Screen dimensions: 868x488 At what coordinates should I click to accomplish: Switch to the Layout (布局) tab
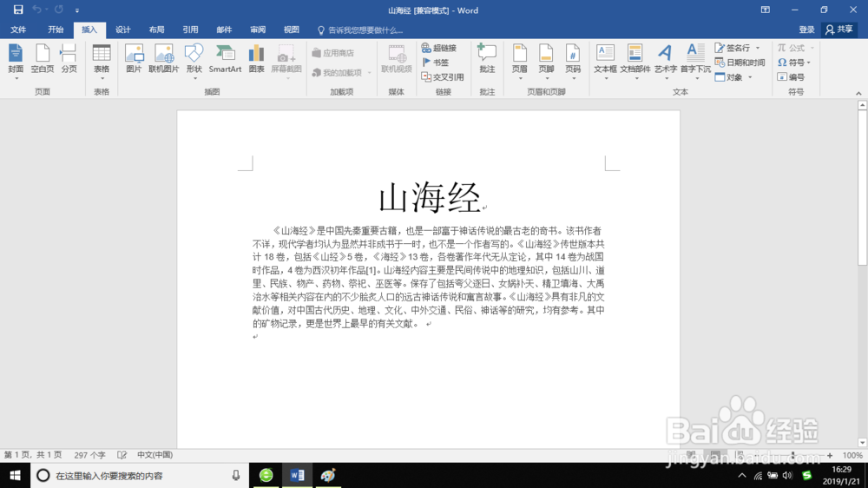tap(156, 30)
